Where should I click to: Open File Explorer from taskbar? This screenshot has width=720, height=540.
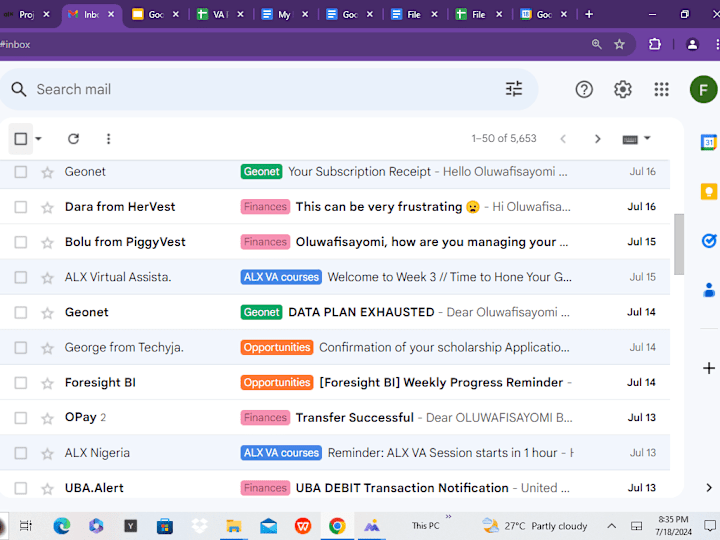[x=234, y=526]
